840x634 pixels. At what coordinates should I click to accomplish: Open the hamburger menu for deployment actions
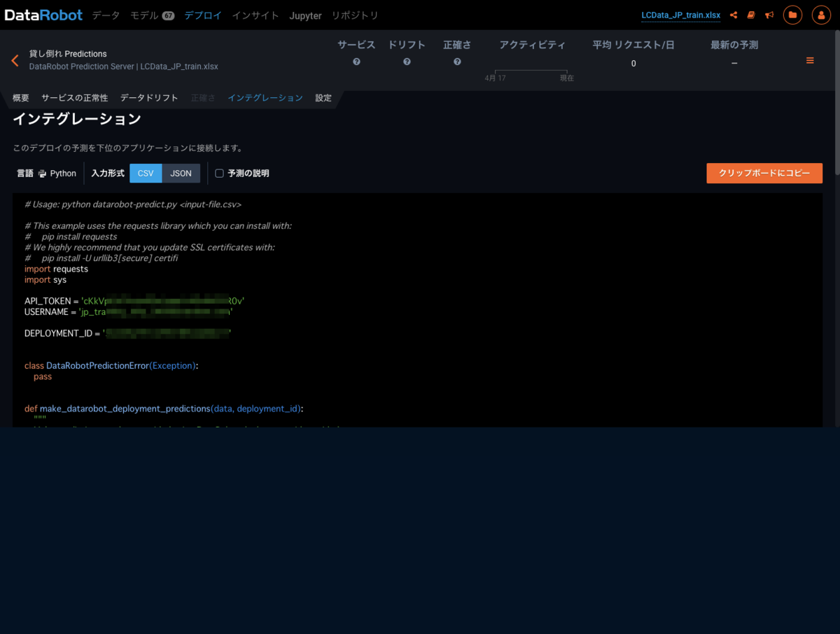click(810, 60)
